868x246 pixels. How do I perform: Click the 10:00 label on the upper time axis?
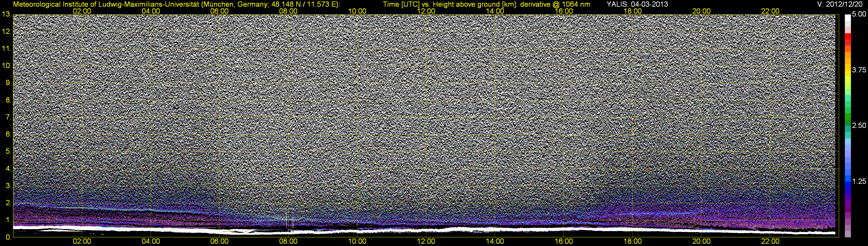[x=357, y=11]
